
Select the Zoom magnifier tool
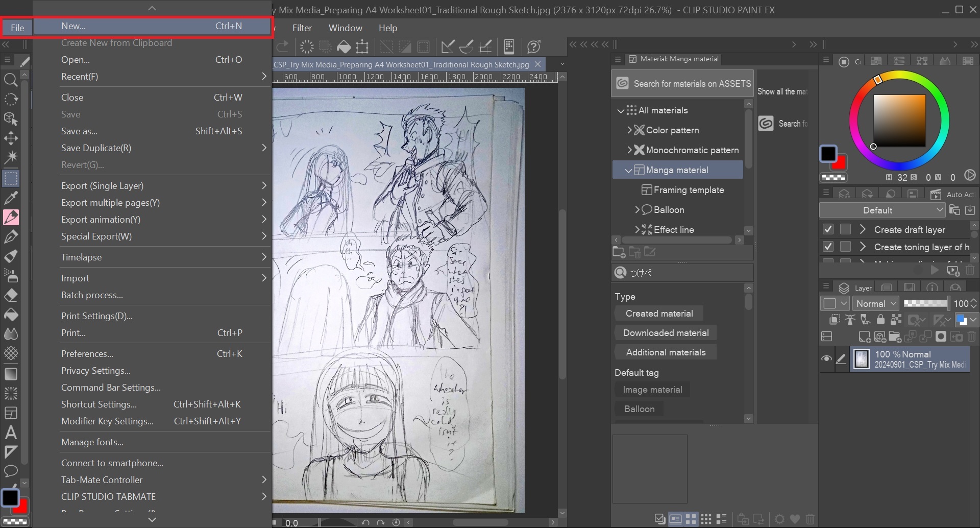point(11,80)
